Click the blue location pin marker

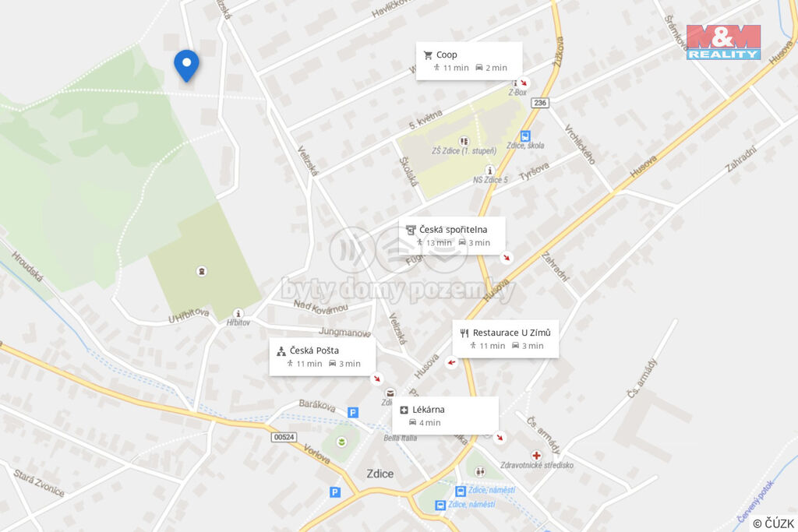click(186, 65)
